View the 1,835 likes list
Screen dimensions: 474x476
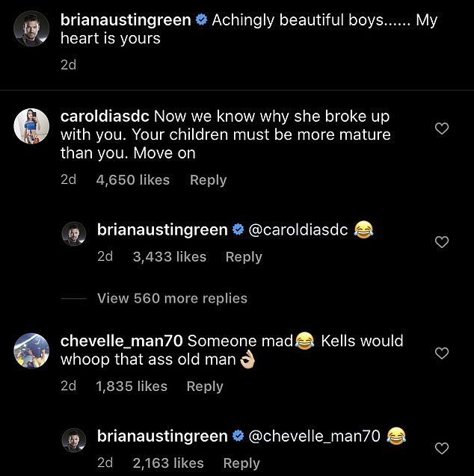click(x=132, y=386)
